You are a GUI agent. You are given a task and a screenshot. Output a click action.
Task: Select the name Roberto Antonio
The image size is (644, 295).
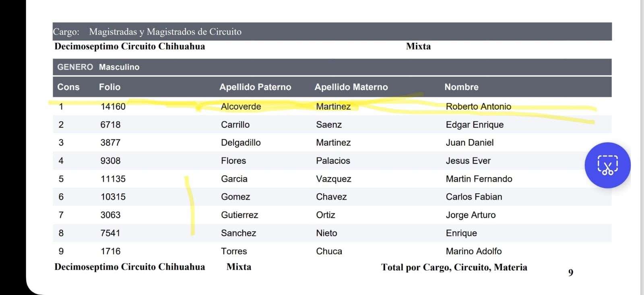click(x=478, y=107)
